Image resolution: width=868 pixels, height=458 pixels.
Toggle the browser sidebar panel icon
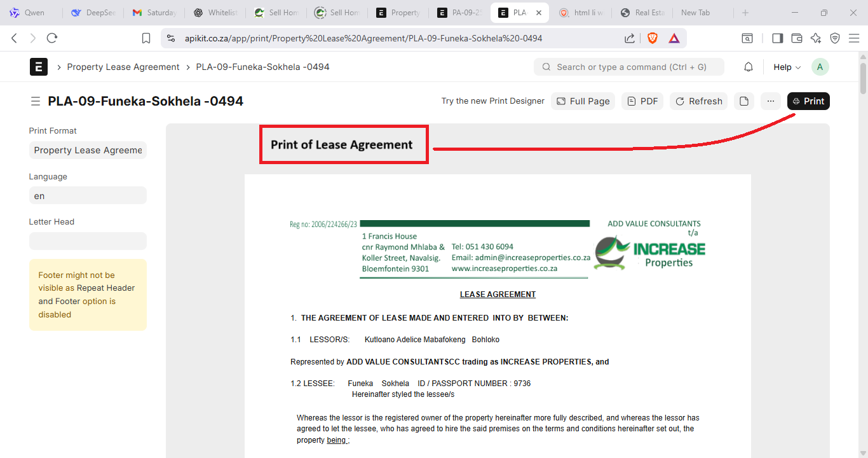pyautogui.click(x=777, y=38)
